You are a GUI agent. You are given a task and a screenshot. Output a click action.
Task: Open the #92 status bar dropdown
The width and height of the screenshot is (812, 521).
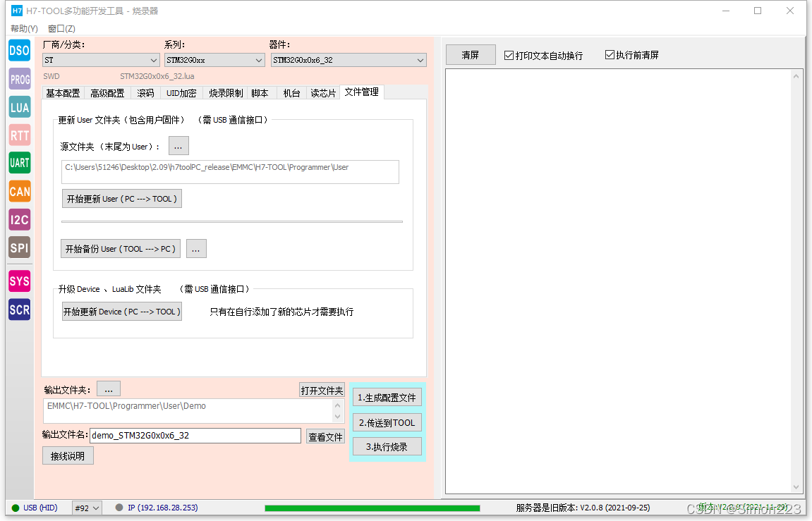(x=87, y=508)
